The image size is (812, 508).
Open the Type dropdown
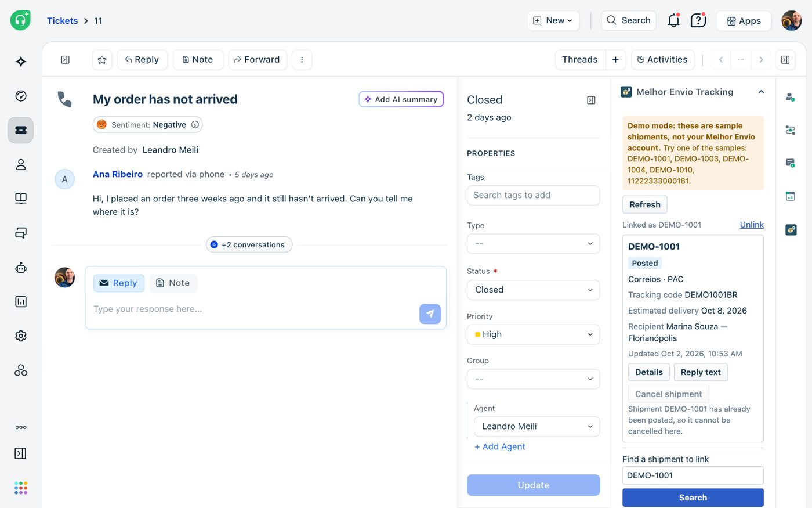533,244
